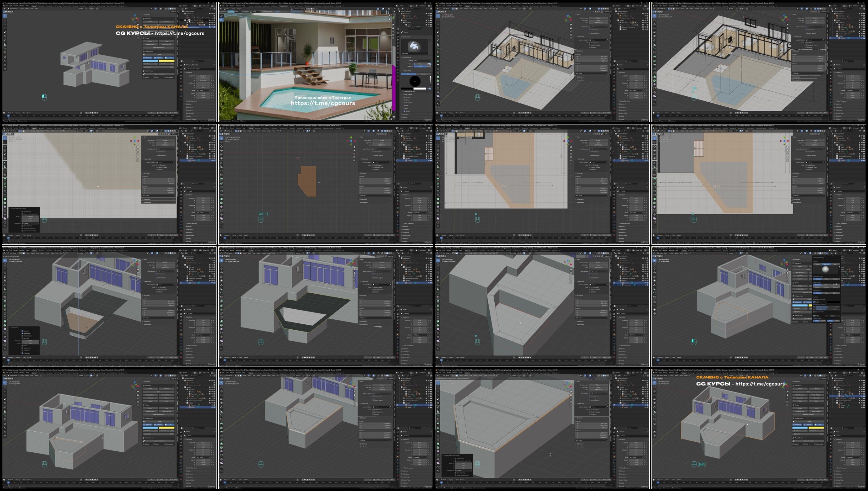Enable To 3D Cursor lock in the second-to-last frame
The height and width of the screenshot is (491, 868).
pyautogui.click(x=589, y=409)
